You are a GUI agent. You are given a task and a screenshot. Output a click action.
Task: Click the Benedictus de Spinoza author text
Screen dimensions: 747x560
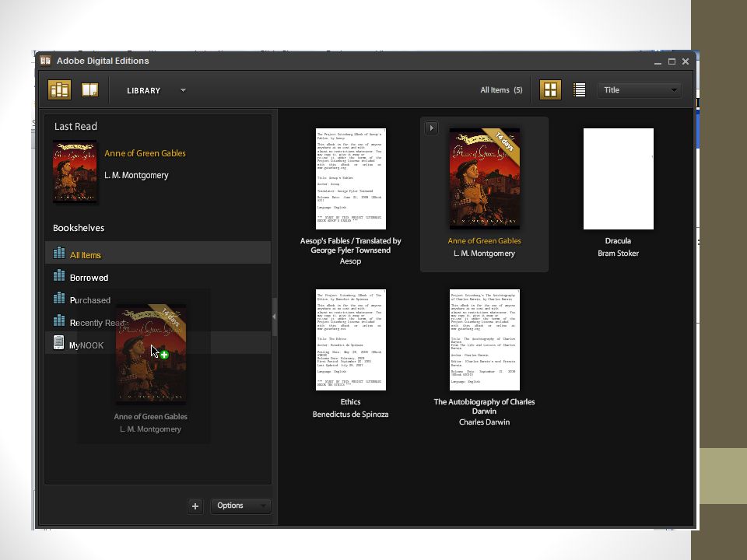coord(350,415)
